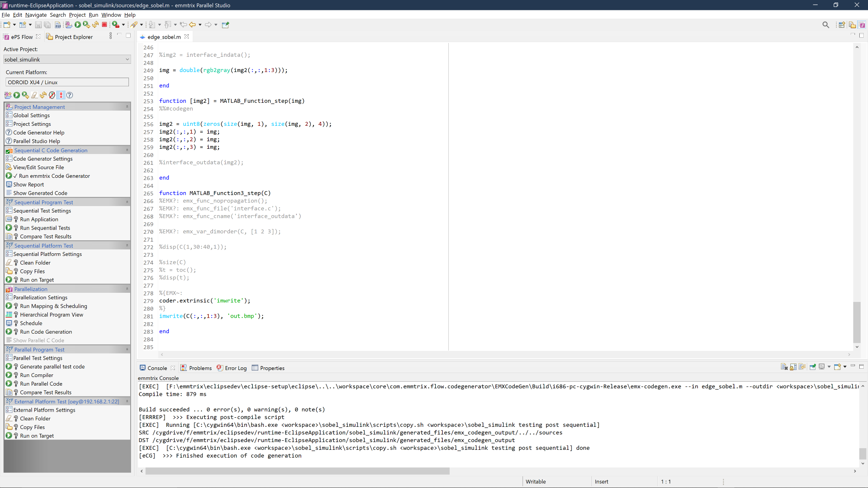This screenshot has height=488, width=868.
Task: Collapse the Sequential C Code Generation section
Action: pos(127,150)
